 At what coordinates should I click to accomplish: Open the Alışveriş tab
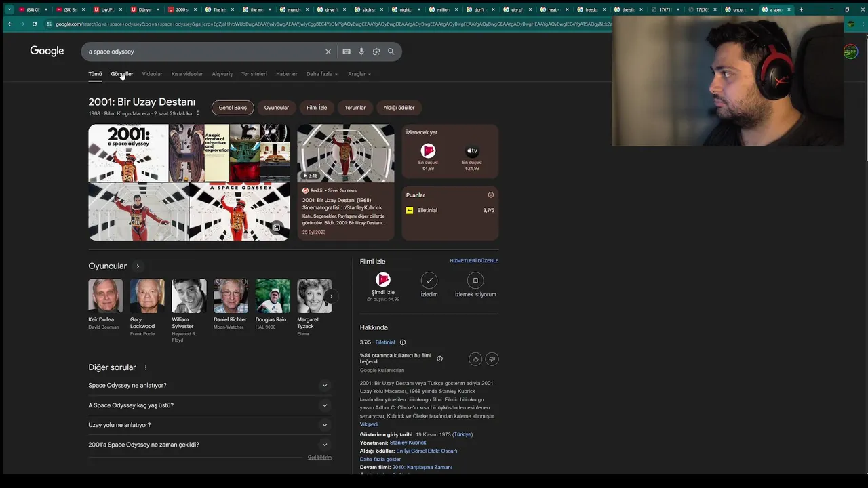point(222,74)
